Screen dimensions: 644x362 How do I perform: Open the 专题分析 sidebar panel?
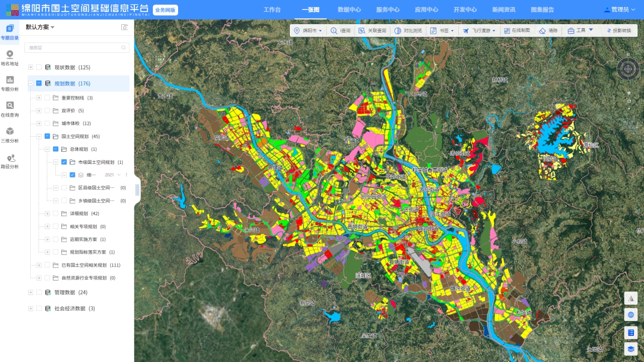(x=10, y=84)
